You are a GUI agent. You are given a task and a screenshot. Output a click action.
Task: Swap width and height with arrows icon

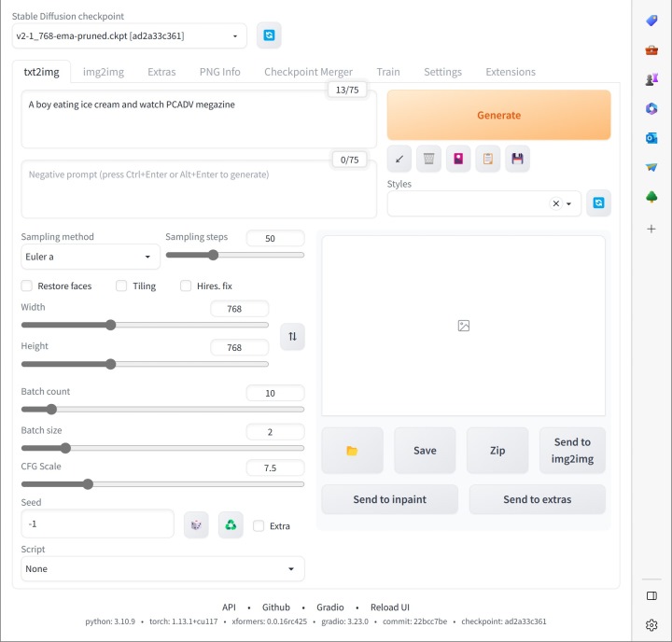click(292, 336)
